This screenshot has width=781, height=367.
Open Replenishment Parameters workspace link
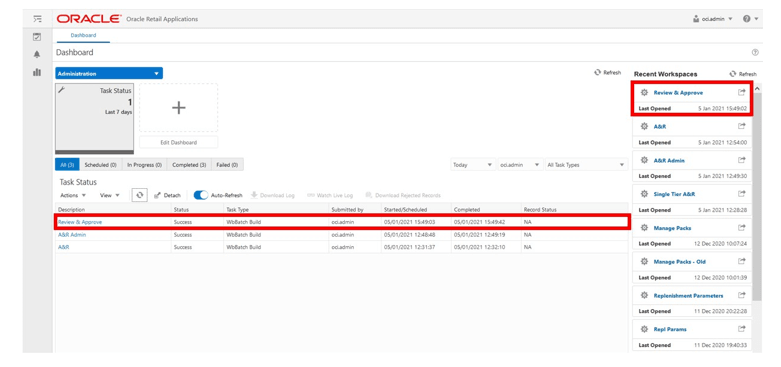[688, 296]
